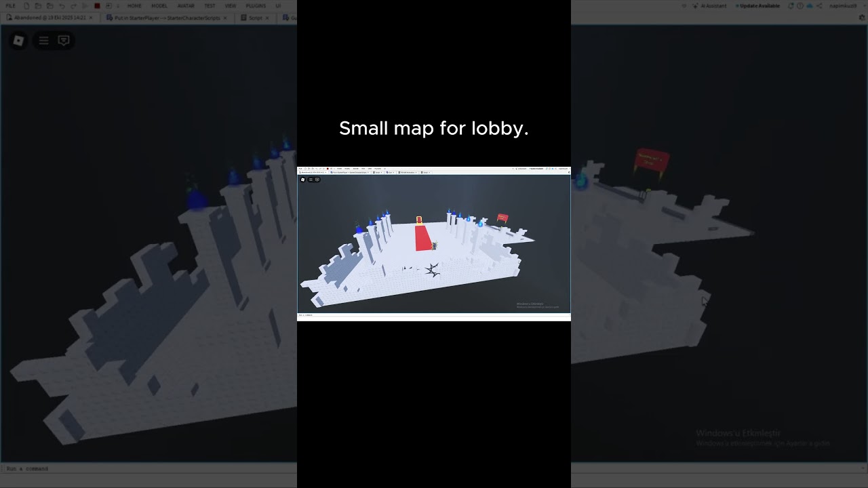This screenshot has height=488, width=868.
Task: Open the in-game hamburger menu
Action: click(x=43, y=41)
